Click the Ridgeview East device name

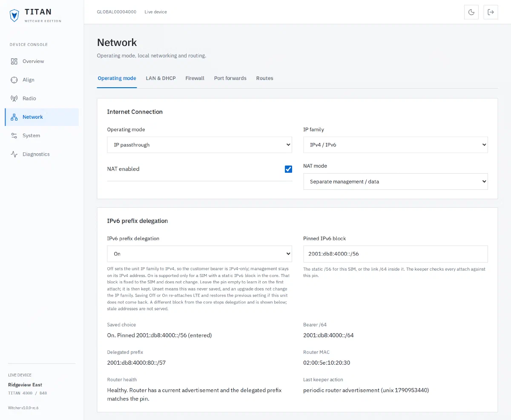25,385
